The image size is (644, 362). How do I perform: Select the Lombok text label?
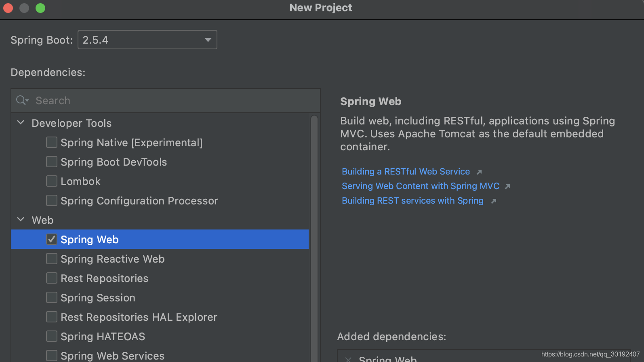click(x=80, y=181)
